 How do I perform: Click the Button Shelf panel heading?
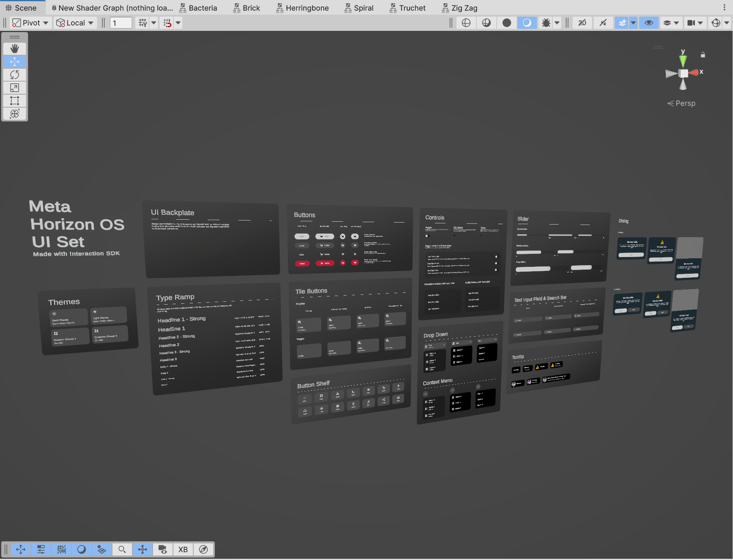pos(313,385)
